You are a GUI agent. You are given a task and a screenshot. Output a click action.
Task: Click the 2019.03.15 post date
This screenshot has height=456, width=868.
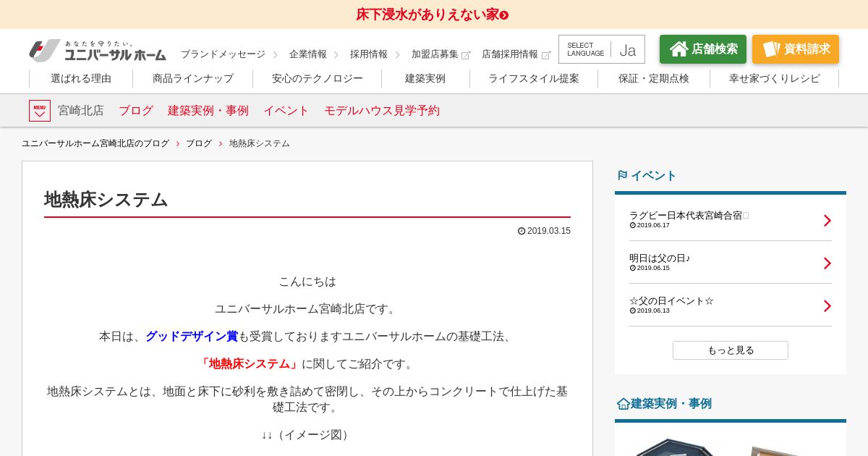549,231
